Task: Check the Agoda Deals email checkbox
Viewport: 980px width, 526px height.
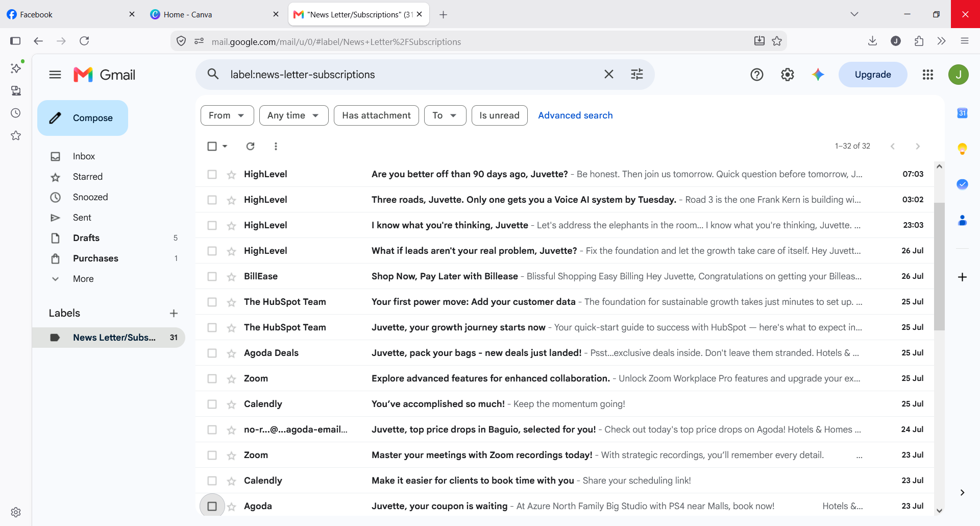Action: pos(212,353)
